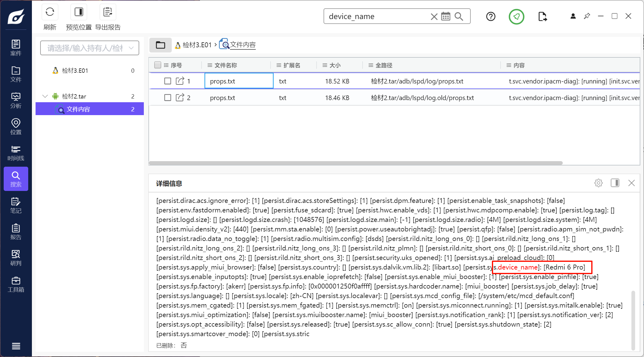
Task: Check the checkbox for row 1 props.txt
Action: click(x=167, y=81)
